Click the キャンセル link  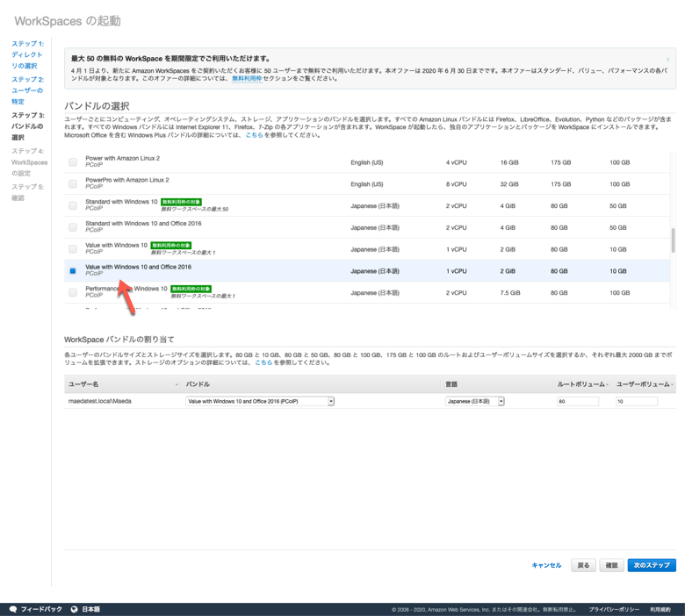pos(546,565)
